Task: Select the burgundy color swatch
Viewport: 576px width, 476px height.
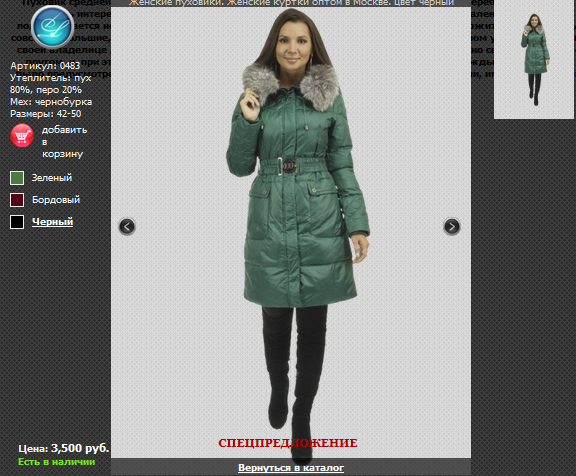Action: [17, 200]
